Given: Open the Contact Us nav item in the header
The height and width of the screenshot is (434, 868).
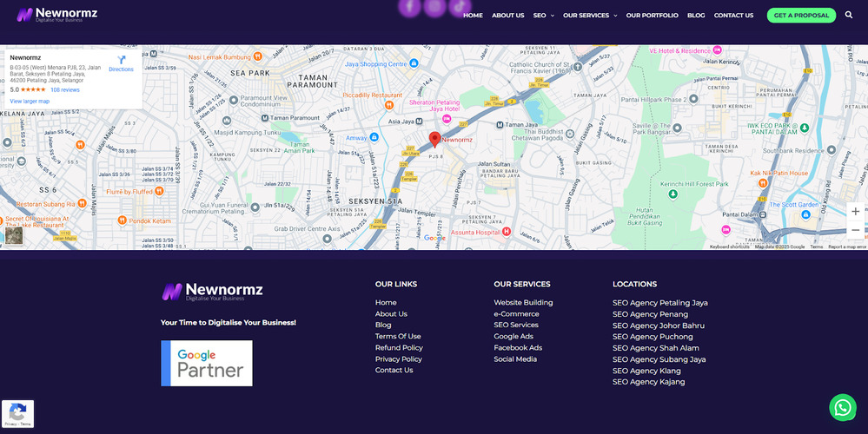Looking at the screenshot, I should point(733,16).
